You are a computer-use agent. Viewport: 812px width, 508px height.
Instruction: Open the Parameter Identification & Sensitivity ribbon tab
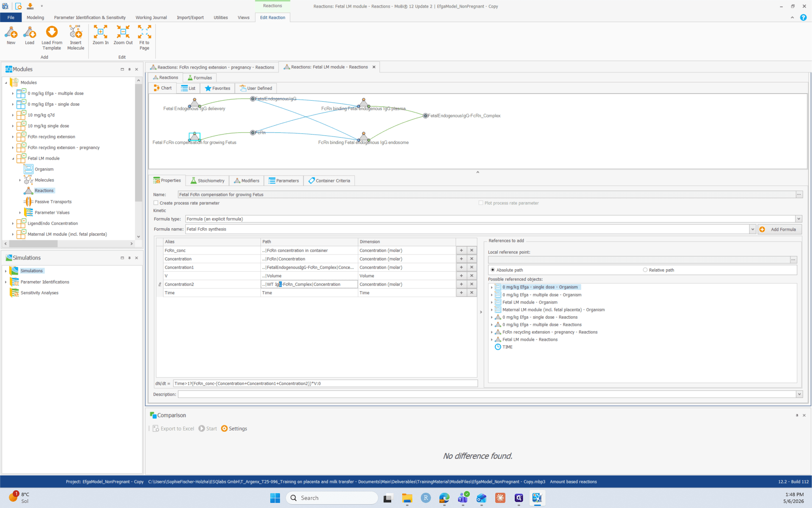(90, 17)
